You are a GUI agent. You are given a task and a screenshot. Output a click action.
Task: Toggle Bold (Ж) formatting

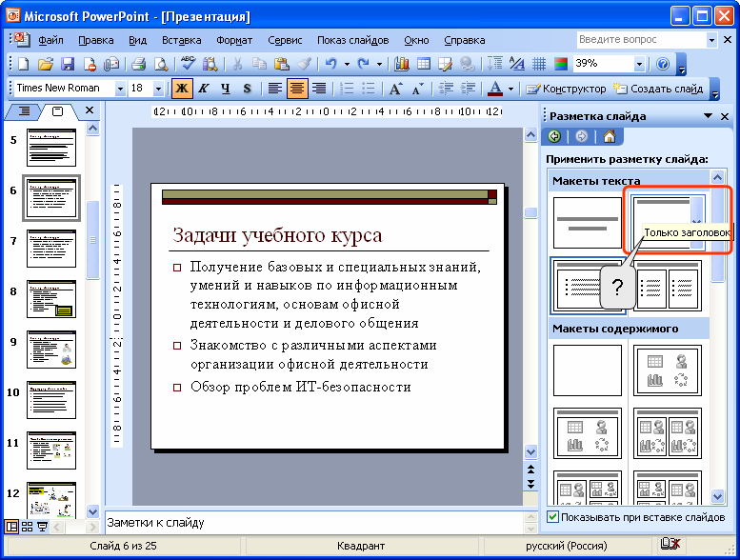pos(182,89)
